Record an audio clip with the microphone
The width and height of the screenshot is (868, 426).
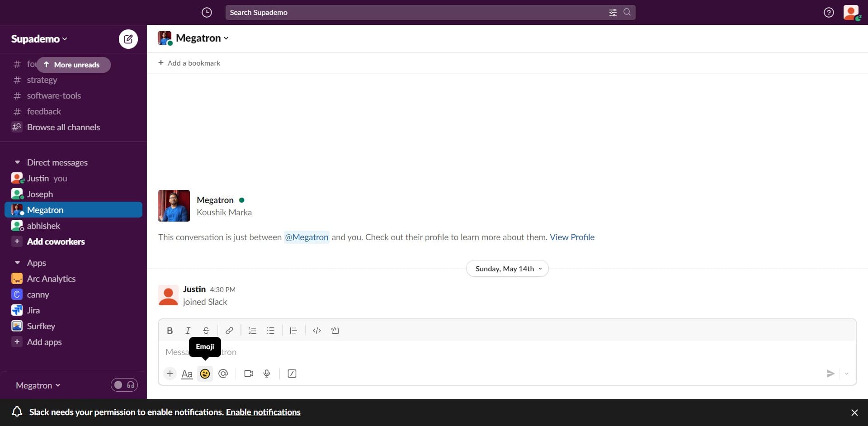(266, 374)
